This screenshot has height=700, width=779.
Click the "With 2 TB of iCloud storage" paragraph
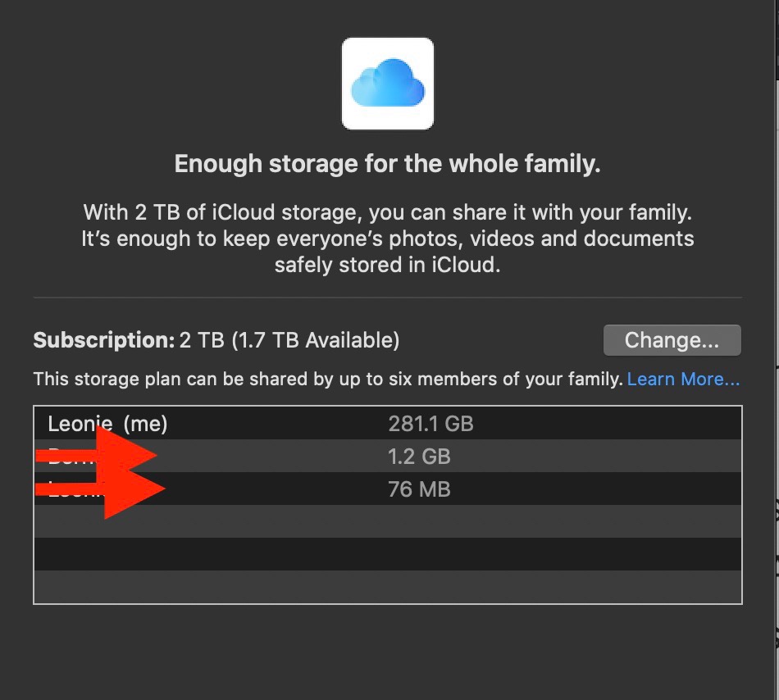pos(388,239)
